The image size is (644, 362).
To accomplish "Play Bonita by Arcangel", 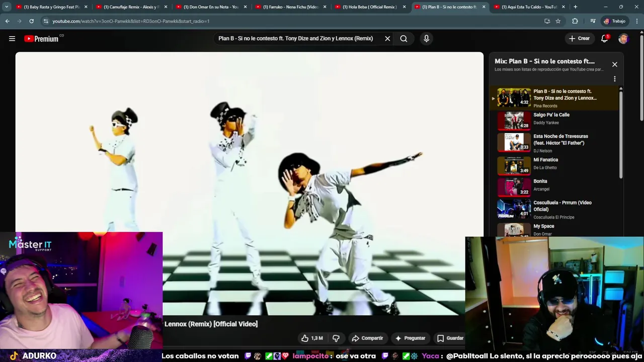I will 554,186.
